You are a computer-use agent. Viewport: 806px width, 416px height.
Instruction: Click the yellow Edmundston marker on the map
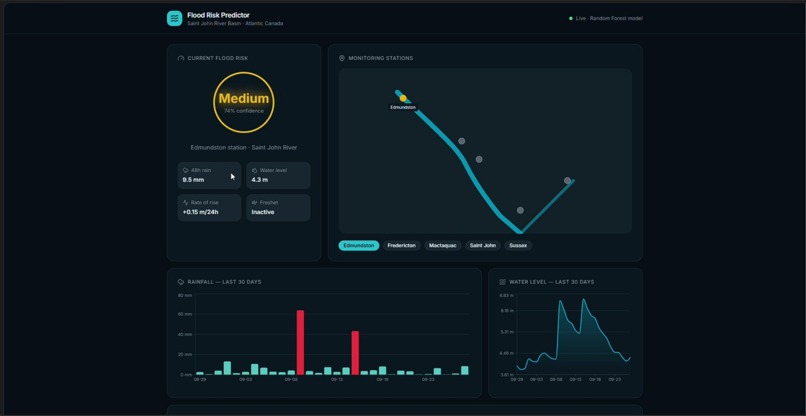pyautogui.click(x=403, y=98)
